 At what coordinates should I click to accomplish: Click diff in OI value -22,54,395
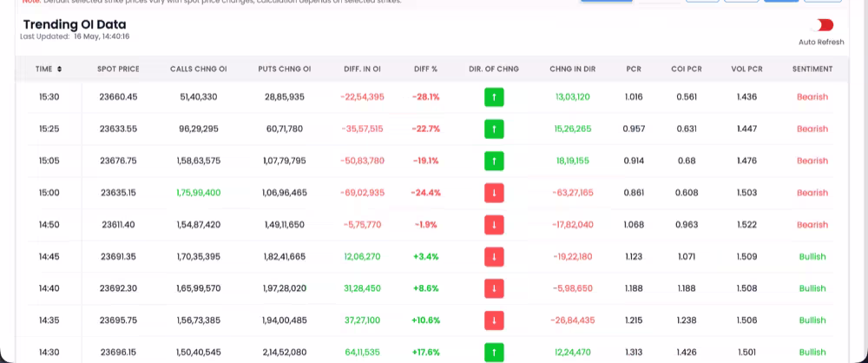362,97
